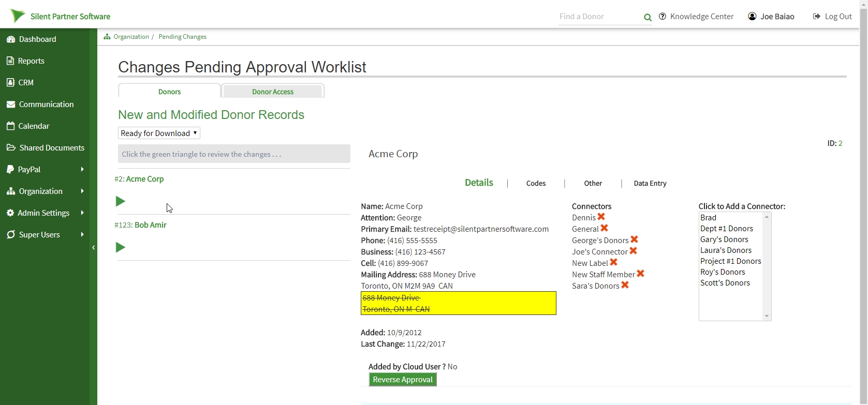
Task: Switch to the Donors tab
Action: [169, 91]
